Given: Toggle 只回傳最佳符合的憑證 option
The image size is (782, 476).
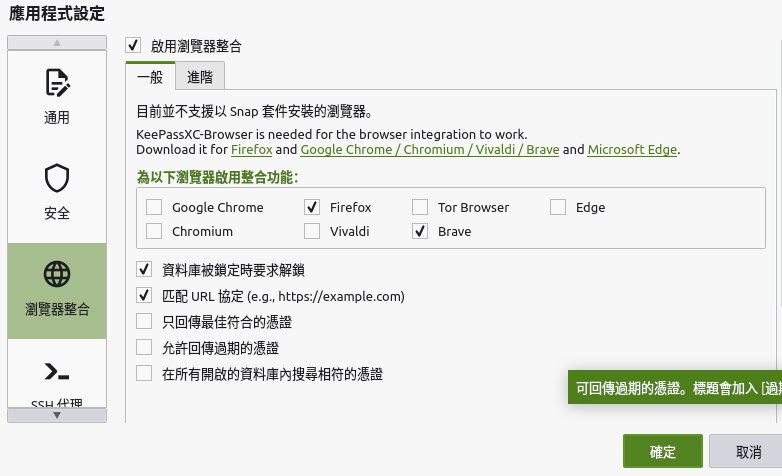Looking at the screenshot, I should pyautogui.click(x=144, y=322).
